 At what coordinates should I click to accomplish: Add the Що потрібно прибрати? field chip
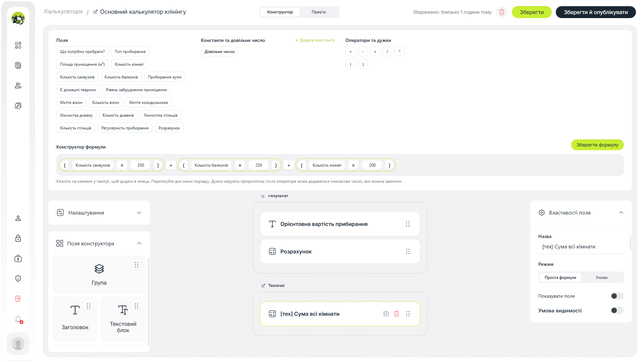(82, 52)
